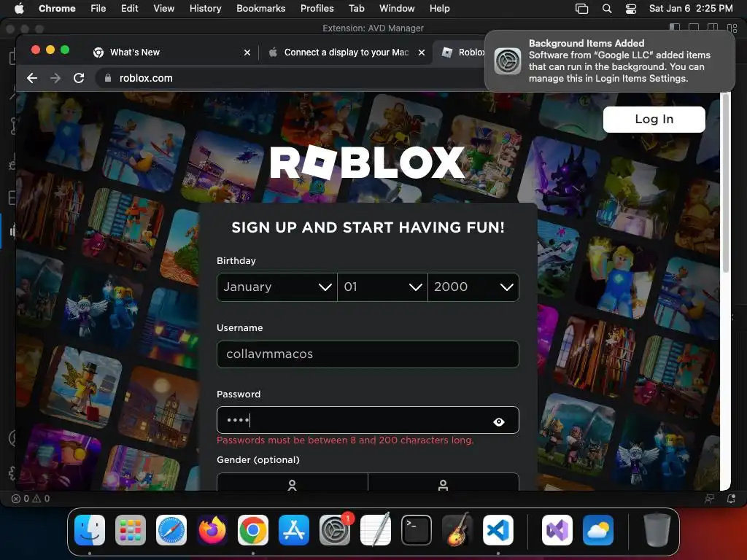Viewport: 747px width, 560px height.
Task: Expand the birthday day 01 dropdown
Action: pos(382,287)
